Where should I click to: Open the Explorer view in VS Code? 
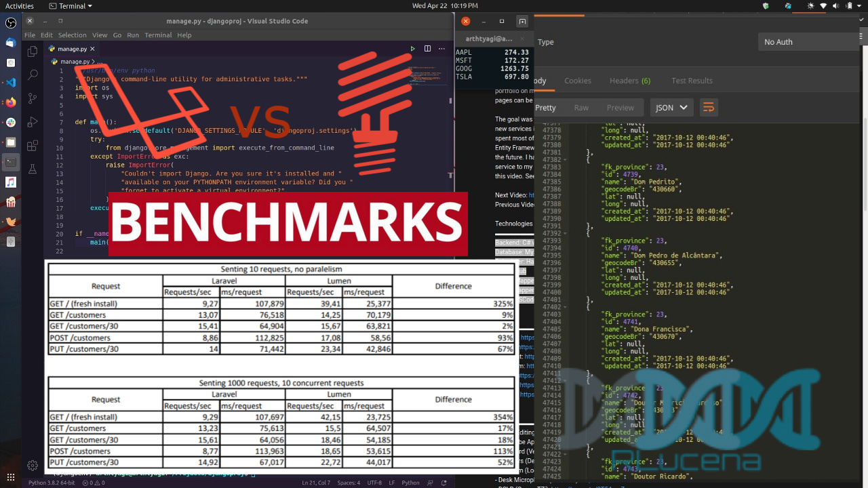[32, 52]
